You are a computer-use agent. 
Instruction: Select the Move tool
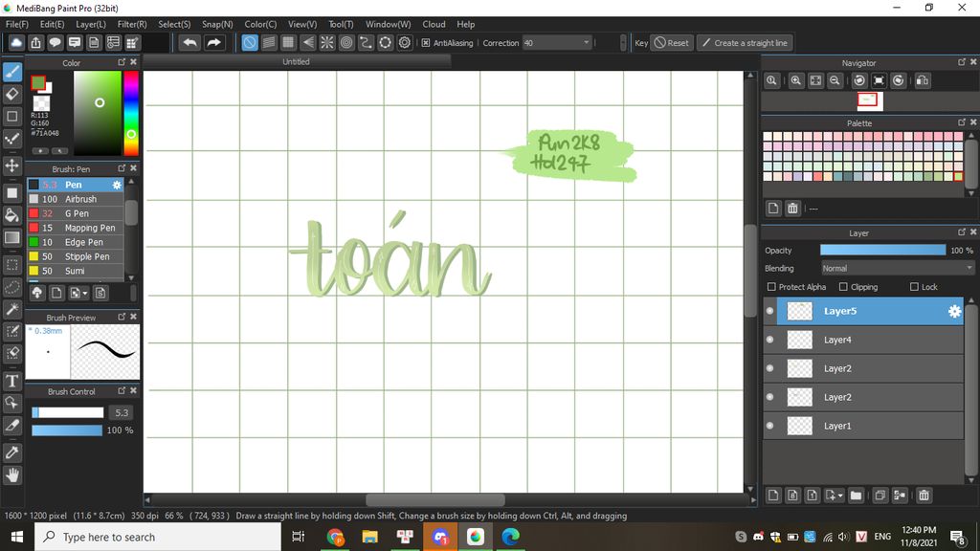12,165
